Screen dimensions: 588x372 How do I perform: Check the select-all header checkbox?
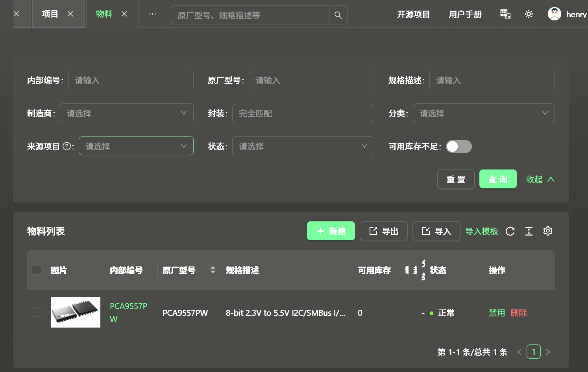pos(37,270)
